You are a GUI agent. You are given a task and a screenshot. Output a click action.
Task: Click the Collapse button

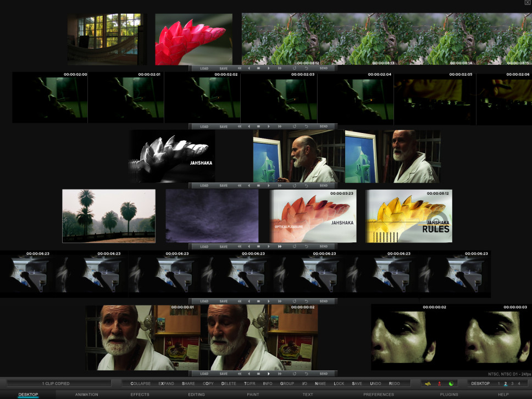point(141,384)
